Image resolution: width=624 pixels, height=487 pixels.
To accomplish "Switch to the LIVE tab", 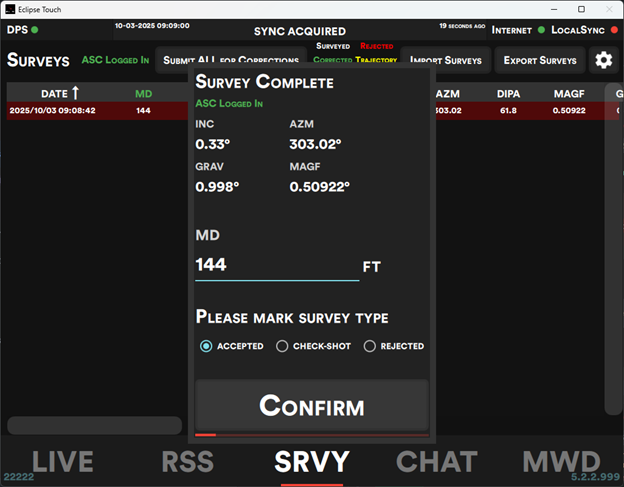I will click(x=62, y=461).
